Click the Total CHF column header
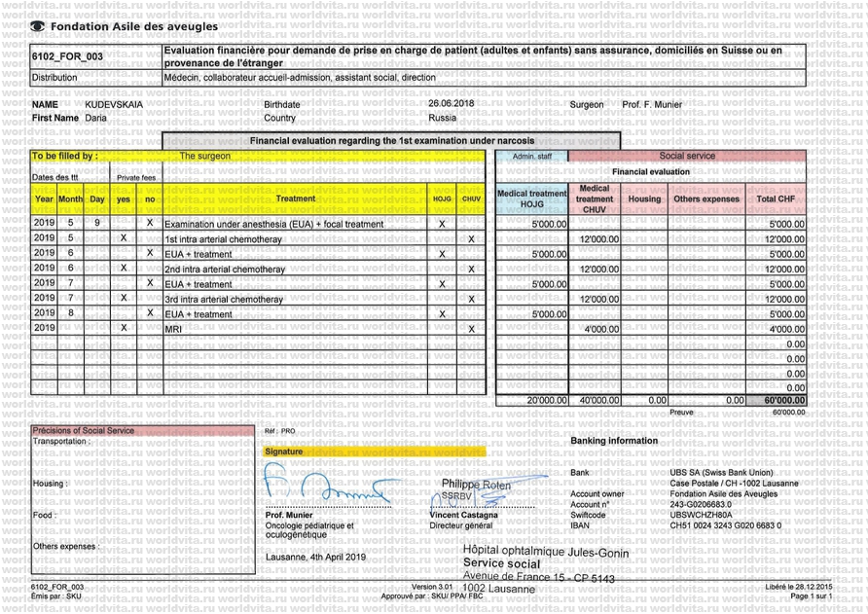Screen dimensions: 868x614 point(776,199)
